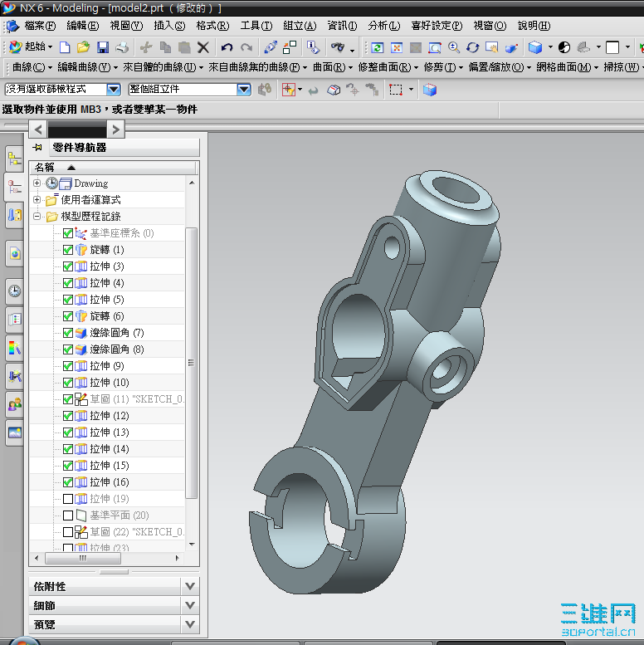644x645 pixels.
Task: Click the Refresh display icon
Action: (x=377, y=47)
